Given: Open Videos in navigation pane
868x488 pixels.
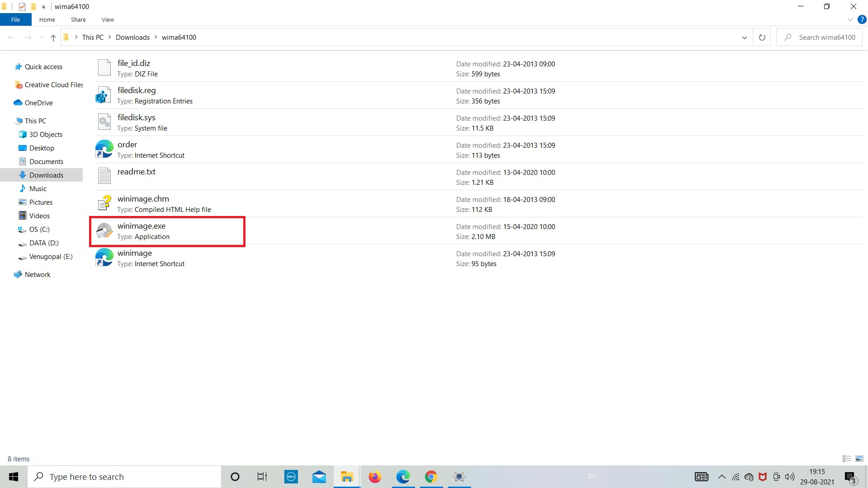Looking at the screenshot, I should [39, 216].
